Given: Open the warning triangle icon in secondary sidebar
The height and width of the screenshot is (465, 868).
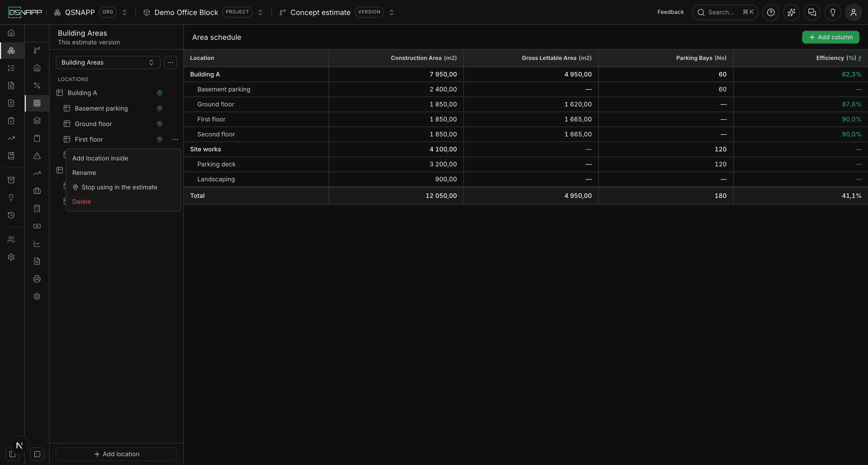Looking at the screenshot, I should pos(37,156).
